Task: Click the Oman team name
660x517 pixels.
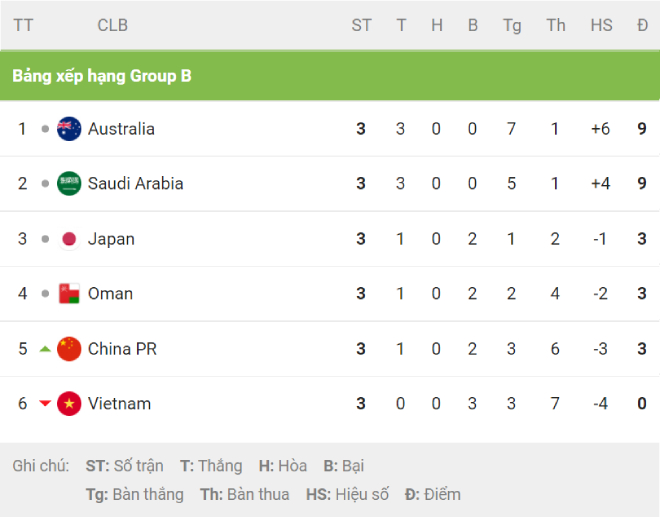Action: tap(110, 293)
